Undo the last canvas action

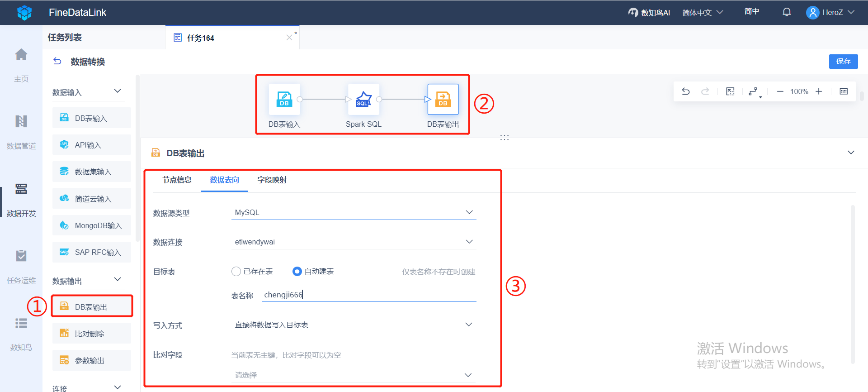click(x=686, y=91)
